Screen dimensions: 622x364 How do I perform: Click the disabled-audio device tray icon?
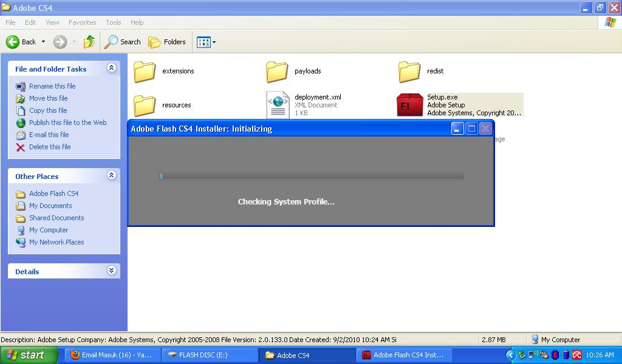[544, 355]
